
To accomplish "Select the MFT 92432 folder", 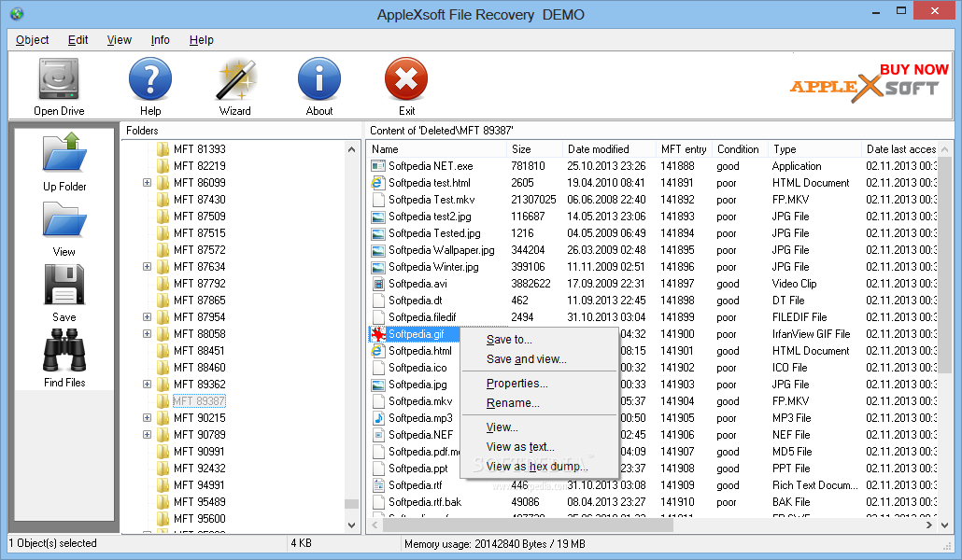I will 199,469.
